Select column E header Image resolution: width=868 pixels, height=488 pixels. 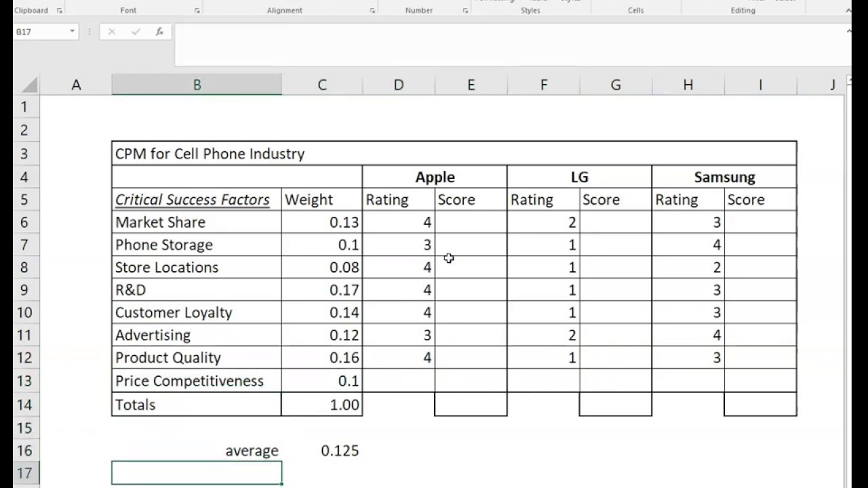471,85
